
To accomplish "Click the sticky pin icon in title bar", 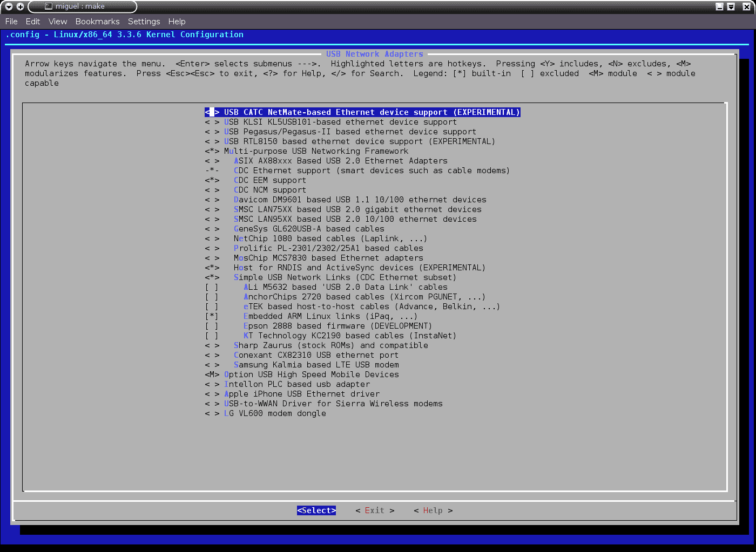I will 20,6.
